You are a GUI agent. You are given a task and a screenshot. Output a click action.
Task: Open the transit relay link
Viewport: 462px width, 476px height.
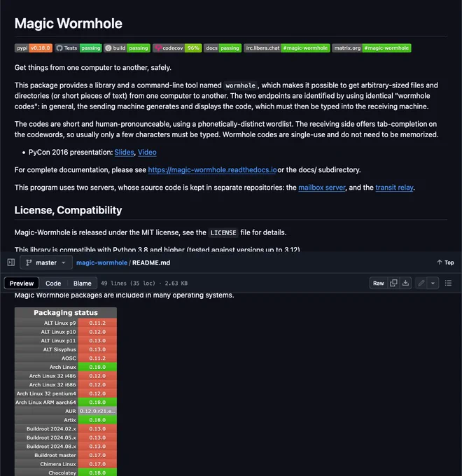(394, 188)
